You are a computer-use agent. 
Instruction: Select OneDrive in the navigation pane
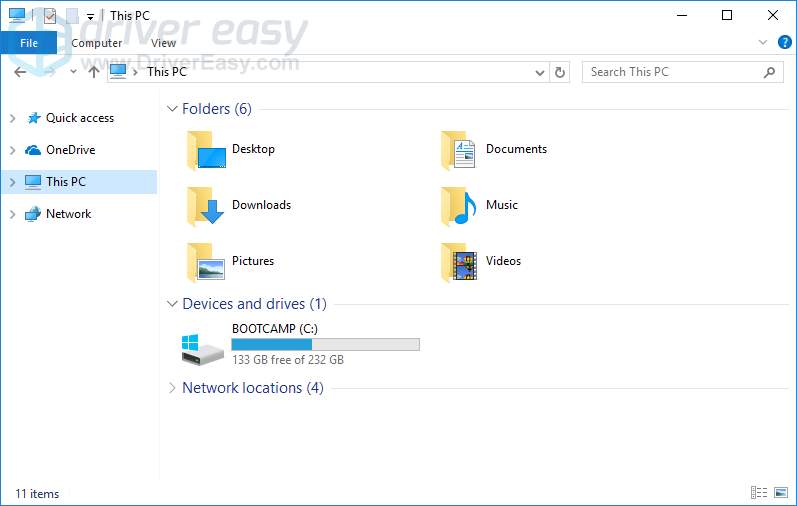(x=70, y=150)
